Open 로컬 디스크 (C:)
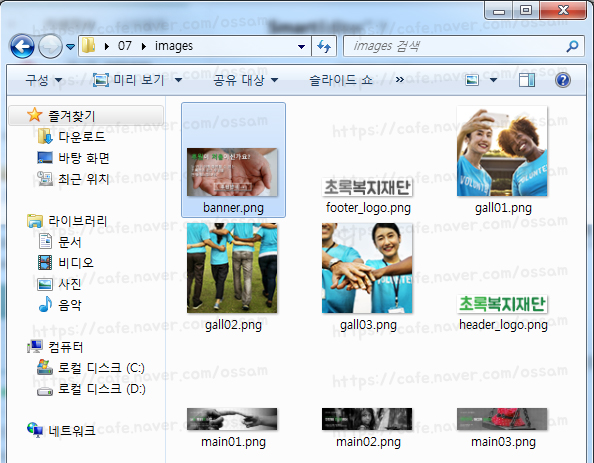Image resolution: width=594 pixels, height=463 pixels. point(101,368)
